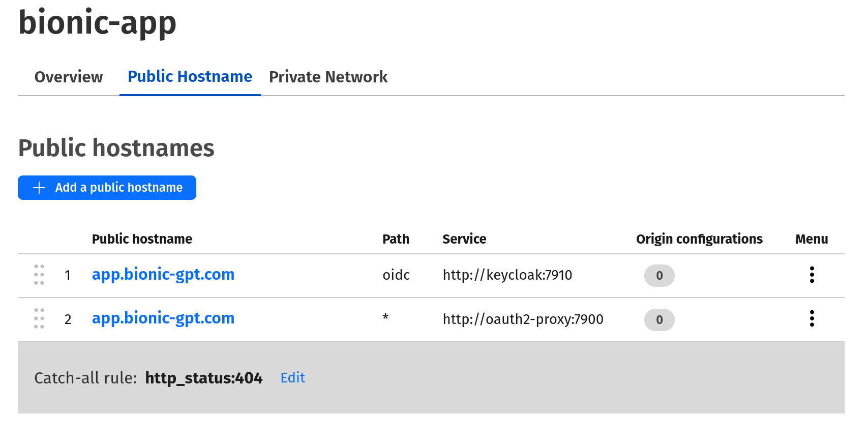
Task: Click origin configurations badge in row 1
Action: 659,276
